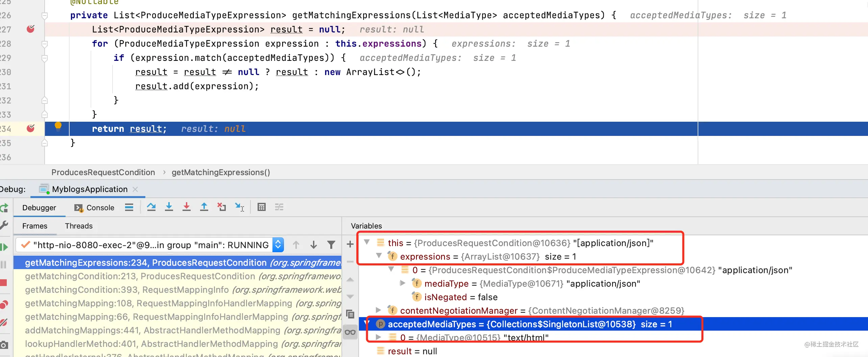Remove watch with minus icon
868x357 pixels.
coord(350,262)
